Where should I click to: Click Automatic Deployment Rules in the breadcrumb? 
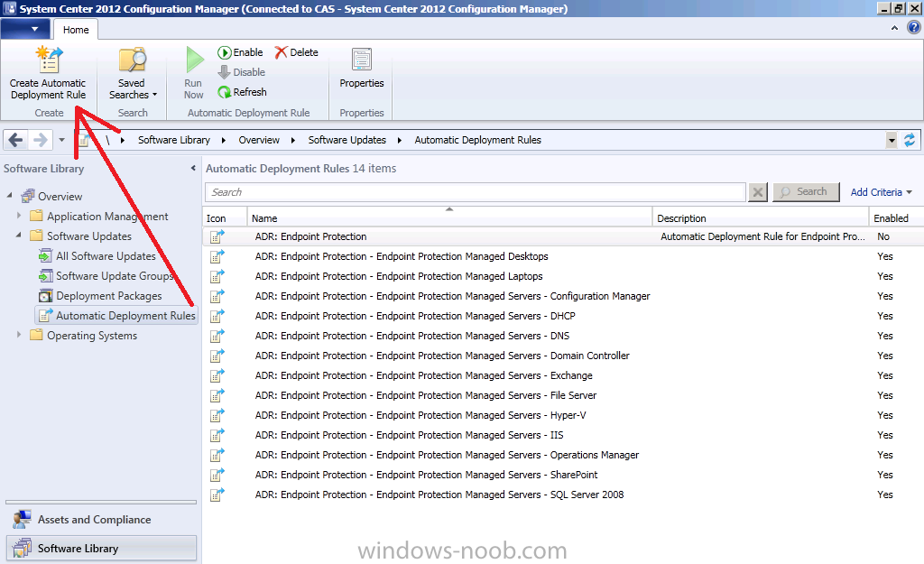point(478,140)
